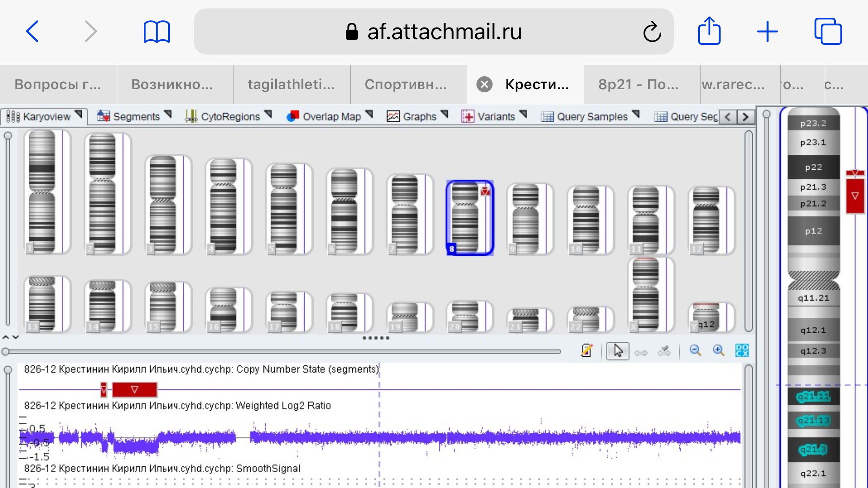Tap Safari bookmarks book icon
868x488 pixels.
156,31
